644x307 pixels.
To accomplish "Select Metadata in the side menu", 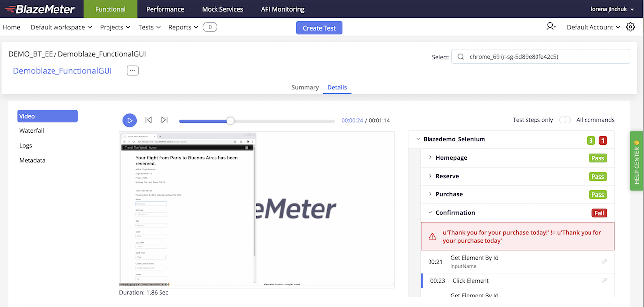I will point(32,161).
